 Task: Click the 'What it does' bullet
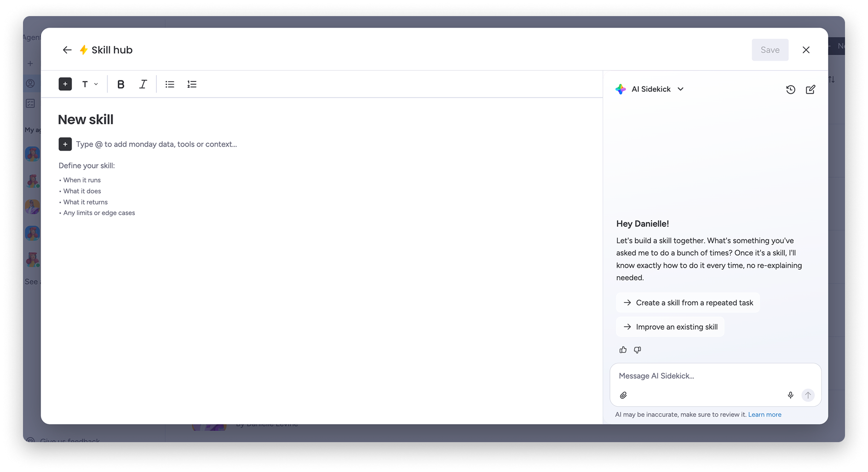[82, 191]
